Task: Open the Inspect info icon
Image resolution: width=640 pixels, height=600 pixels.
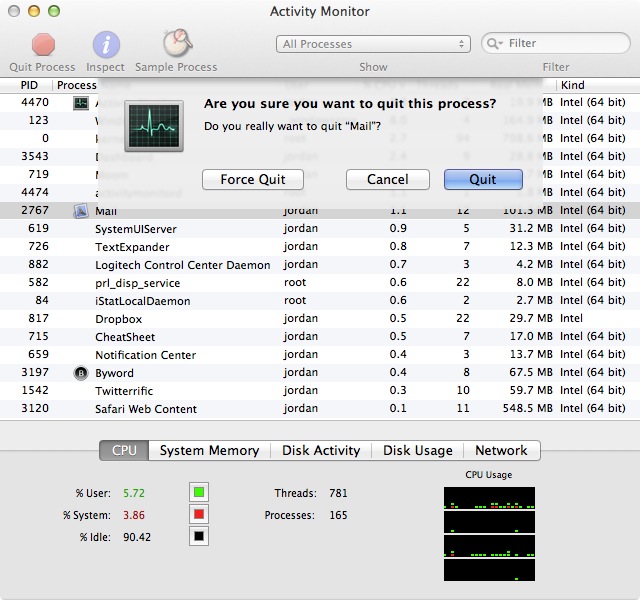Action: [106, 44]
